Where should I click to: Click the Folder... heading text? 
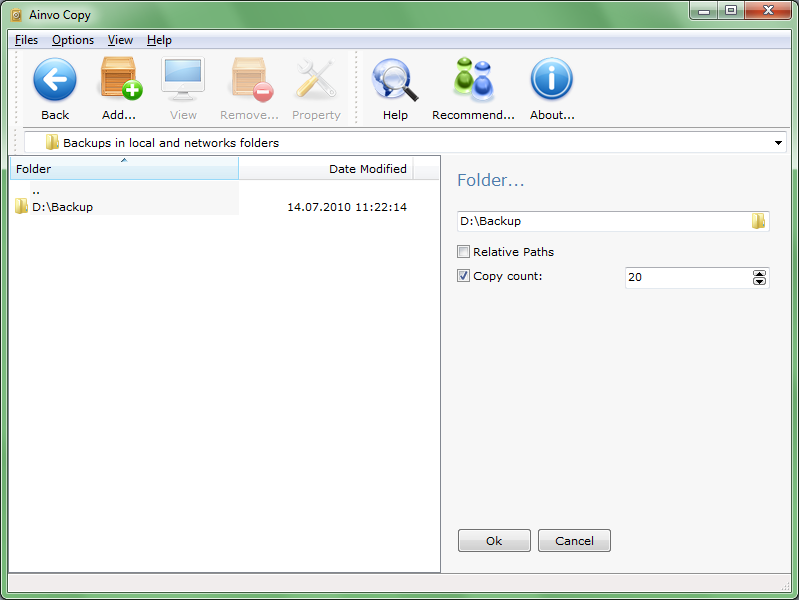click(x=490, y=180)
